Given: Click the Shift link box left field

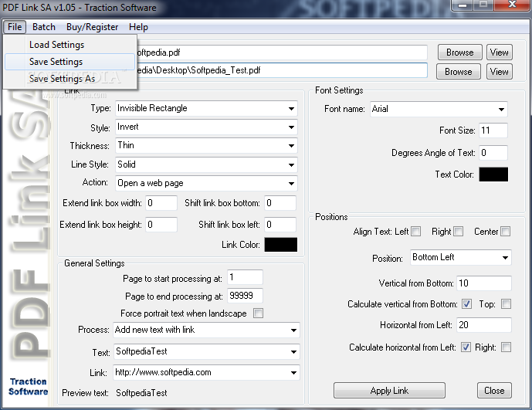Looking at the screenshot, I should click(280, 225).
